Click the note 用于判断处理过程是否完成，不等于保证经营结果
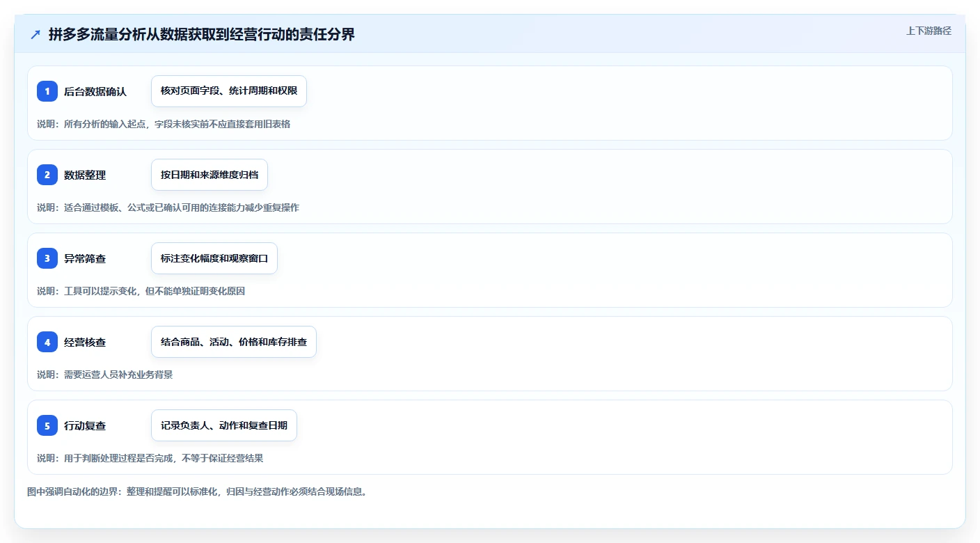980x543 pixels. tap(150, 458)
